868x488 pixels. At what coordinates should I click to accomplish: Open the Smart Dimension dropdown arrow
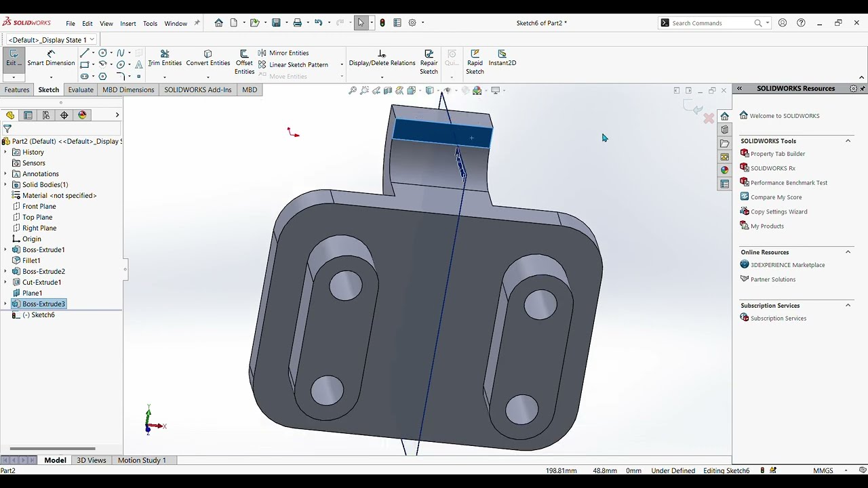coord(51,77)
